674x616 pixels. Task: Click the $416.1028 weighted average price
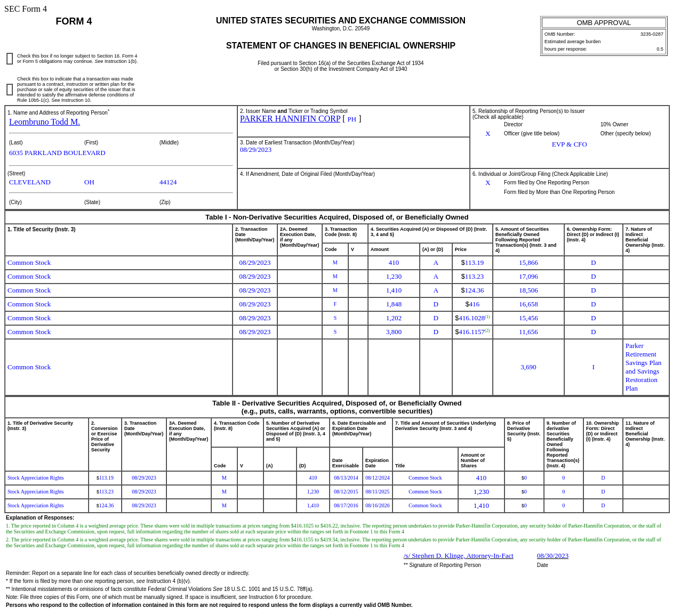[472, 318]
